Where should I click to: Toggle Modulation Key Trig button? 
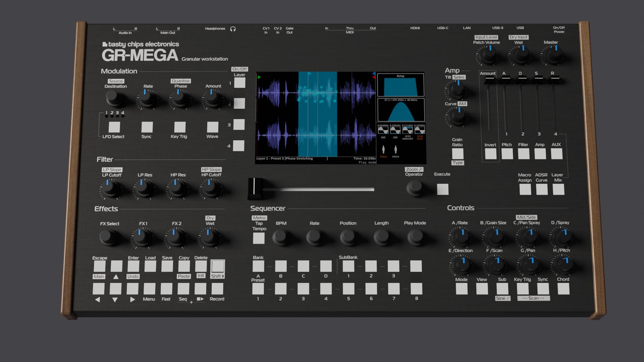[180, 127]
